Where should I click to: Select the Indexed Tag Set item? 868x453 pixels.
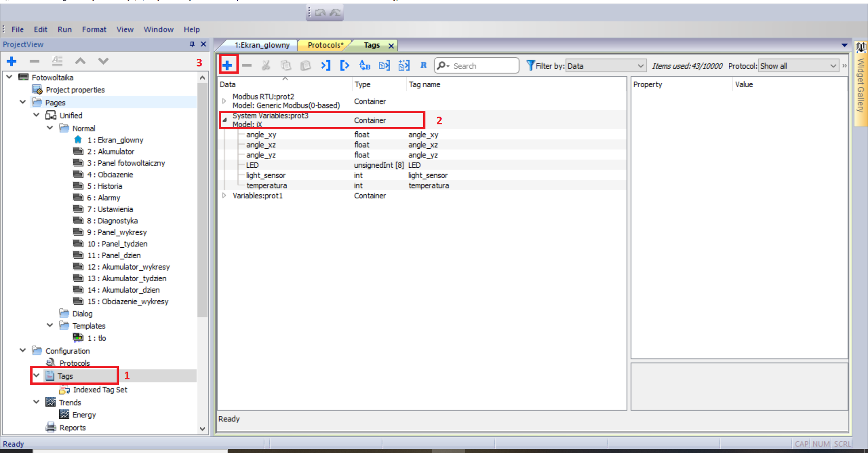(100, 390)
